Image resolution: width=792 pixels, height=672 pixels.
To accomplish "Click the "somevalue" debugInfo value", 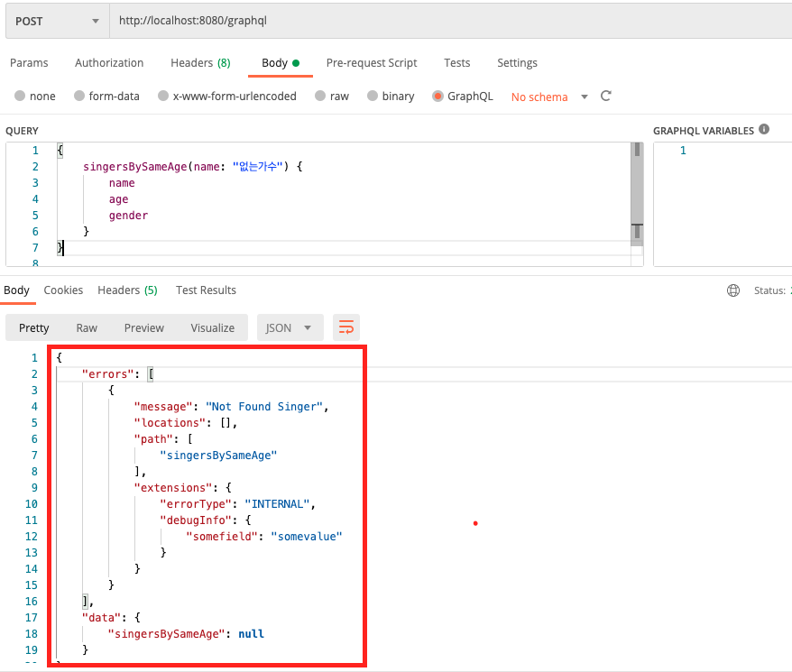I will (x=306, y=537).
